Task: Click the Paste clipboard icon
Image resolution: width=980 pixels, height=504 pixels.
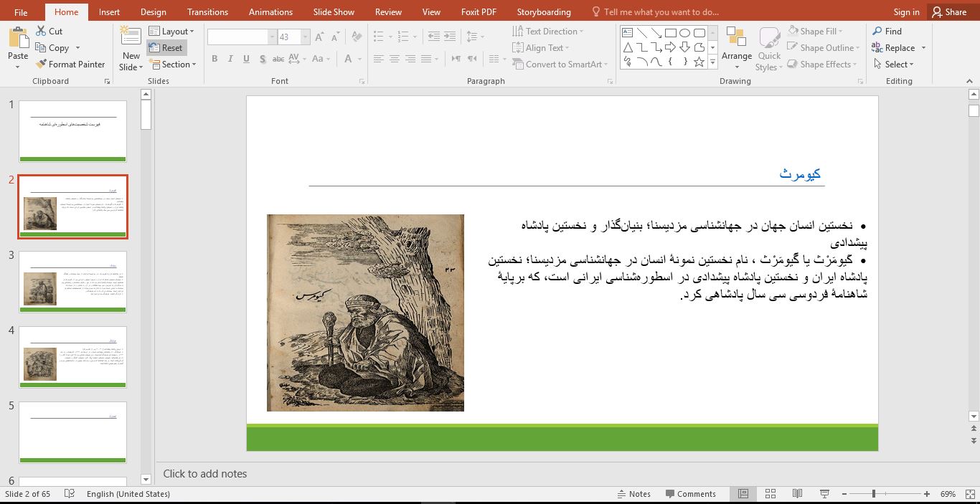Action: click(18, 37)
